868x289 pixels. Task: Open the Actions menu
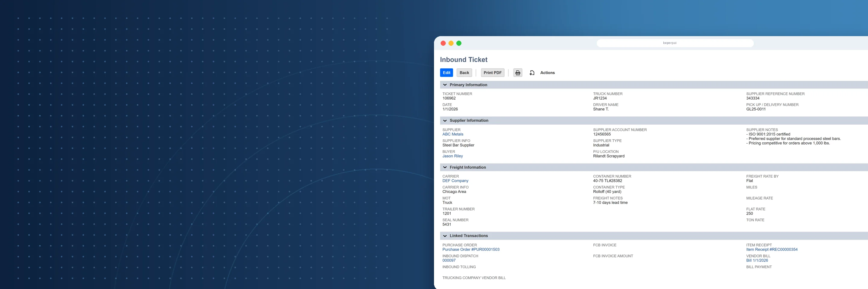(547, 73)
